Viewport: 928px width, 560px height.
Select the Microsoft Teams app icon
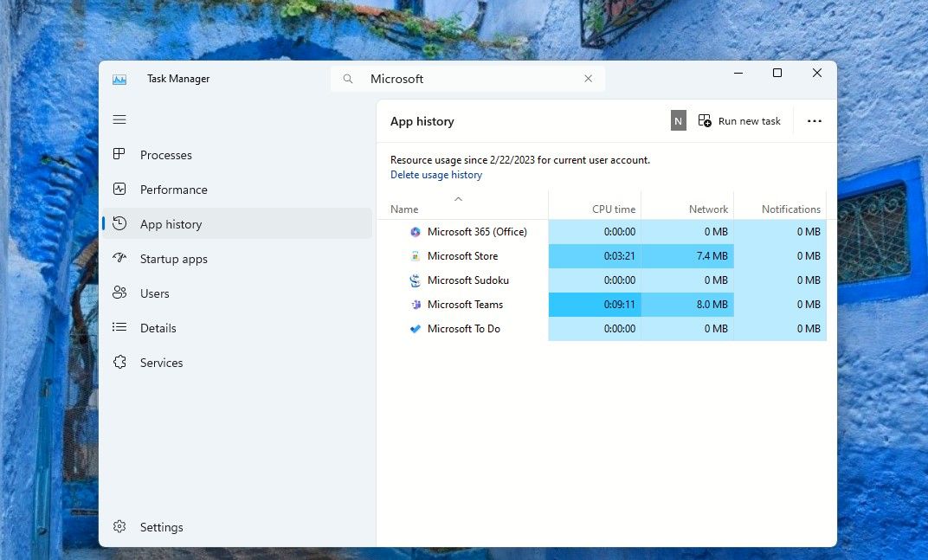click(x=415, y=305)
